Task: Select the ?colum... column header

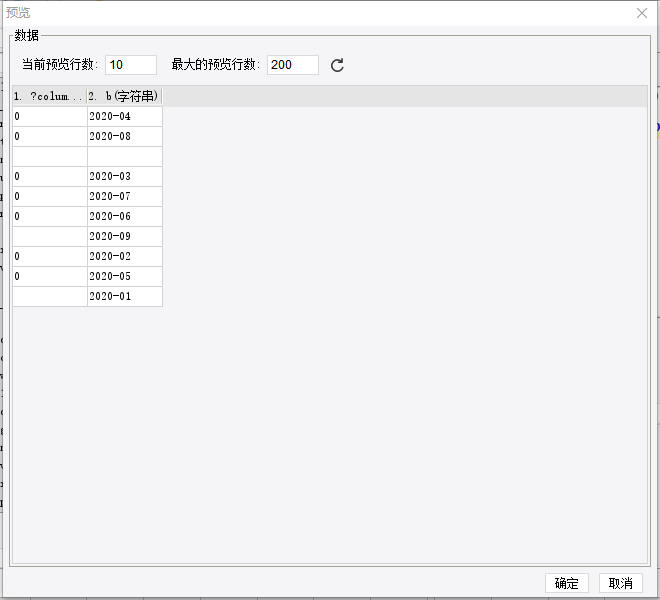Action: [50, 96]
